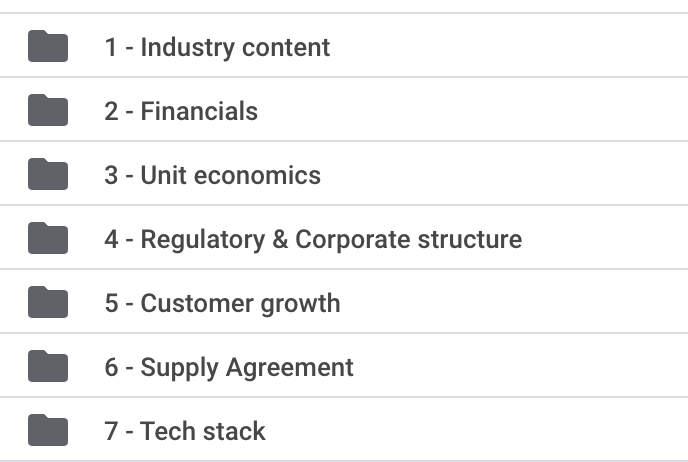This screenshot has height=462, width=688.
Task: Open the '3 - Unit economics' folder name
Action: point(212,175)
